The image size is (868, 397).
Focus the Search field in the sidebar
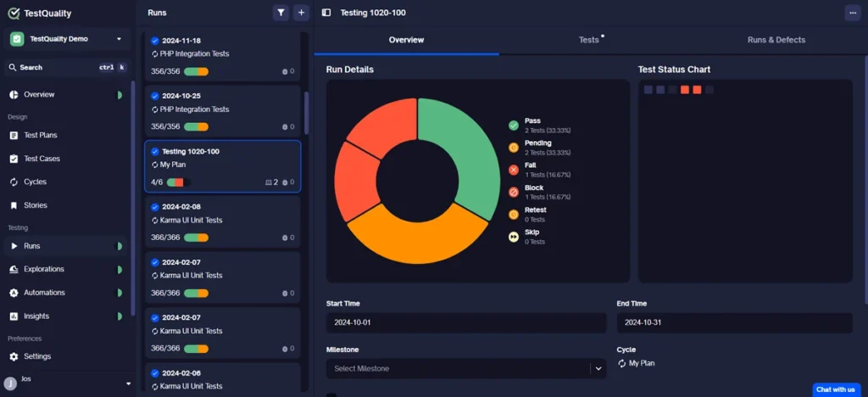pos(67,68)
